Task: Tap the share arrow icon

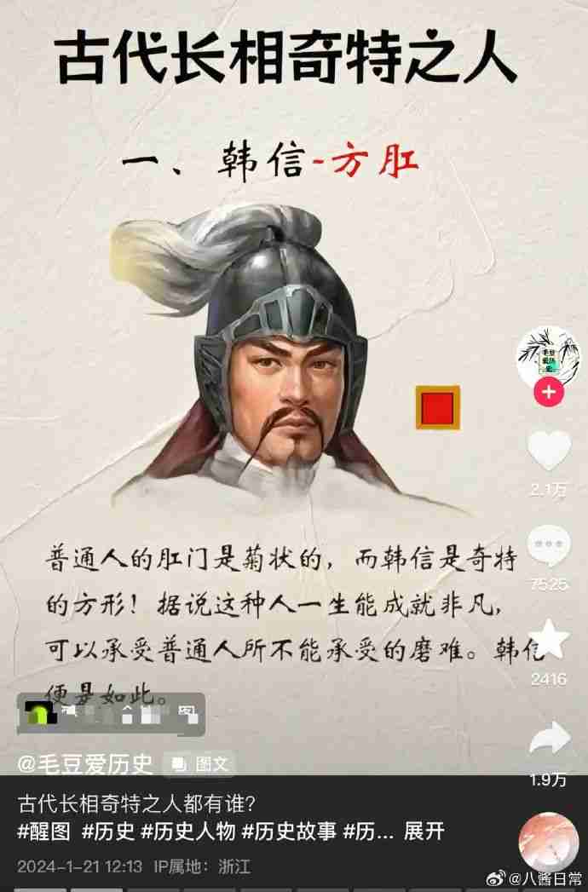Action: pos(550,739)
